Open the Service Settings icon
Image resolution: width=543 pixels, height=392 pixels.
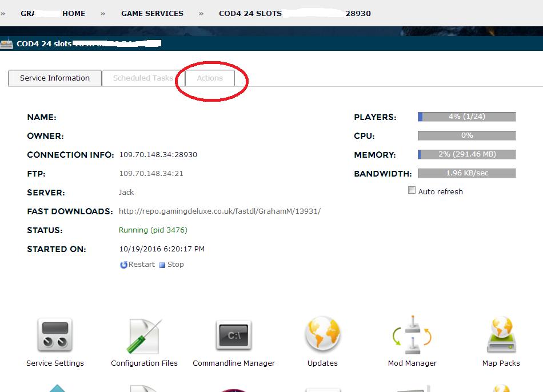point(55,335)
